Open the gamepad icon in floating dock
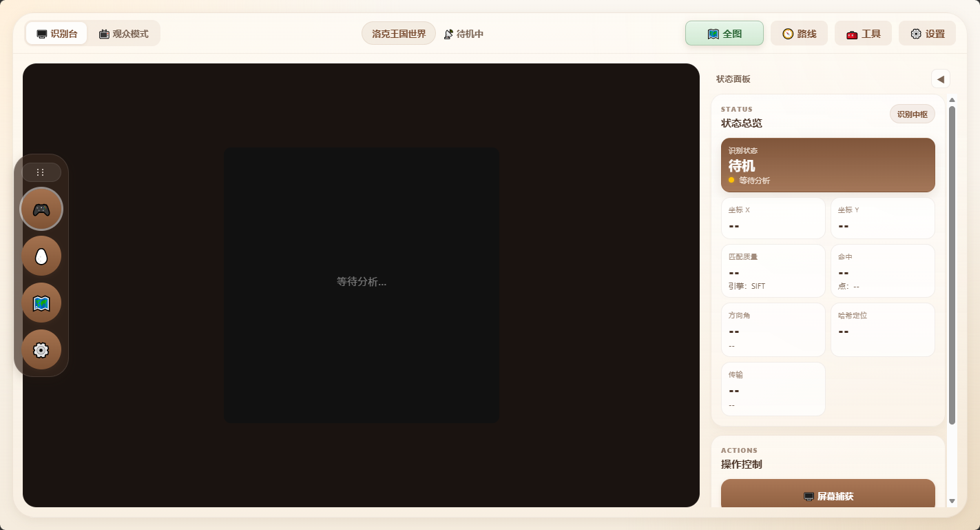The image size is (980, 530). pyautogui.click(x=41, y=209)
